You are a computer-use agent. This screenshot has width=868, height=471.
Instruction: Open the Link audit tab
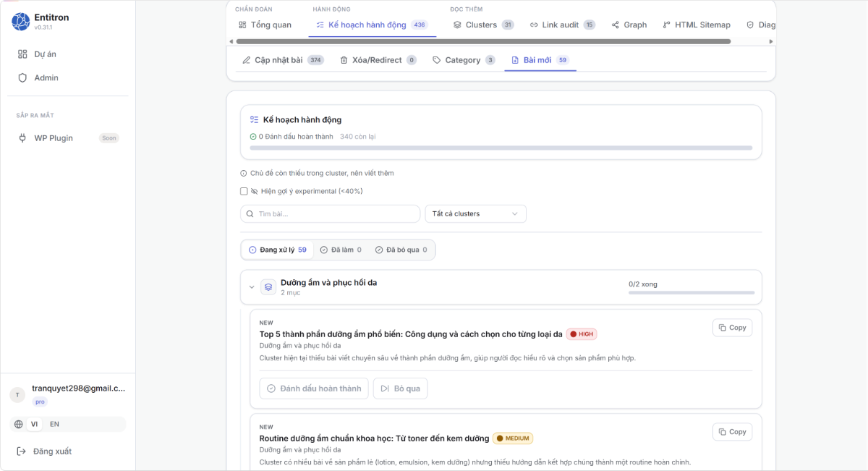pyautogui.click(x=562, y=25)
